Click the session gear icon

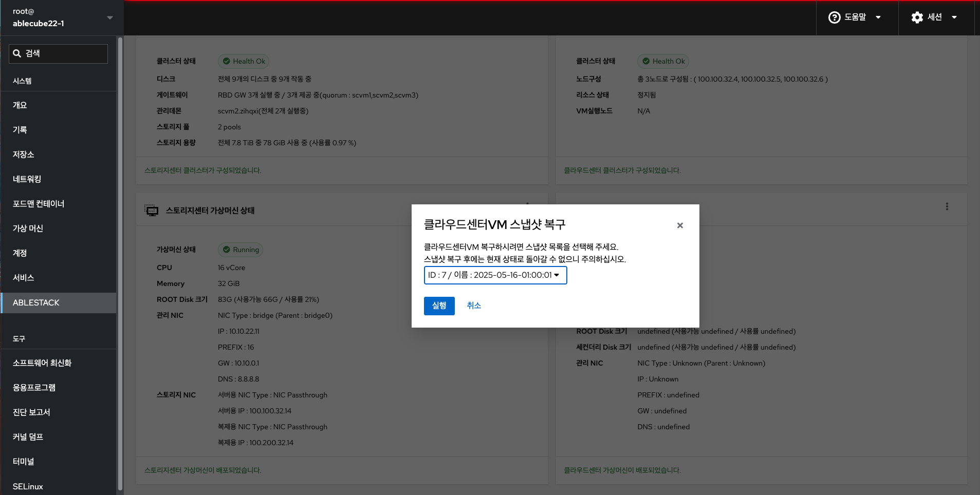(x=917, y=17)
